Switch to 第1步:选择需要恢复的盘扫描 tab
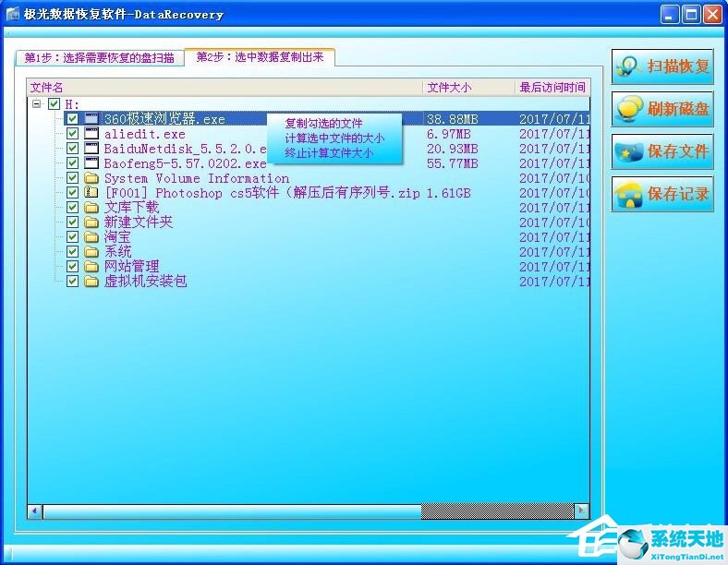The image size is (728, 565). coord(100,58)
